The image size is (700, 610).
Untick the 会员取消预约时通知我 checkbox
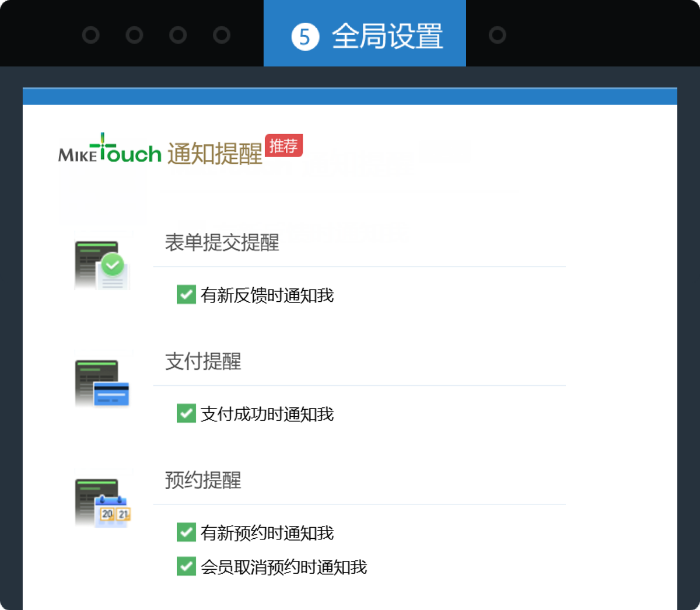click(x=186, y=566)
